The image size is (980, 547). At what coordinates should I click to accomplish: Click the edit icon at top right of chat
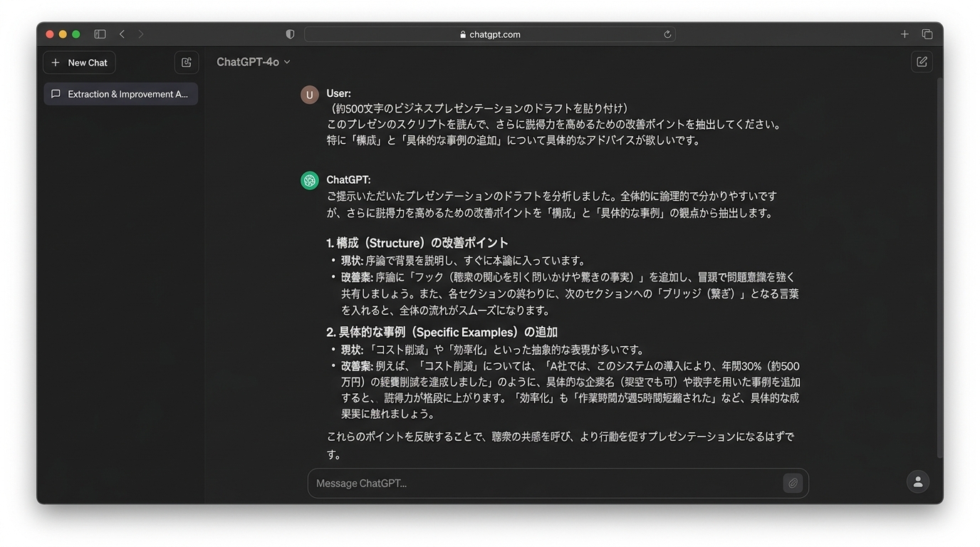[922, 62]
